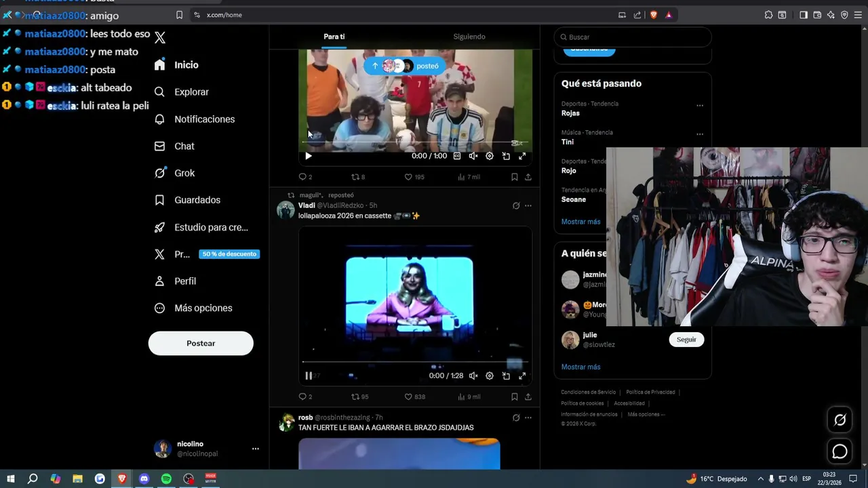The image size is (868, 488).
Task: Open Estudio para creadores in the sidebar
Action: click(201, 227)
